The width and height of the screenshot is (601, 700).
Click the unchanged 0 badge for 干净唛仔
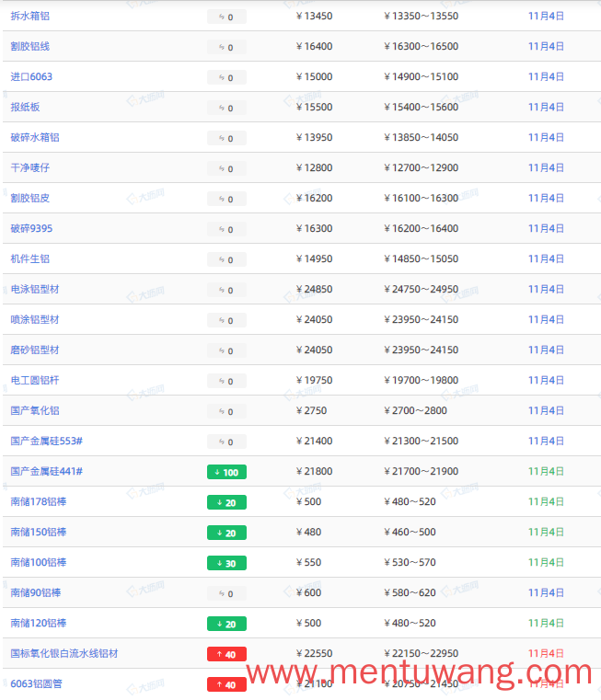(x=226, y=168)
